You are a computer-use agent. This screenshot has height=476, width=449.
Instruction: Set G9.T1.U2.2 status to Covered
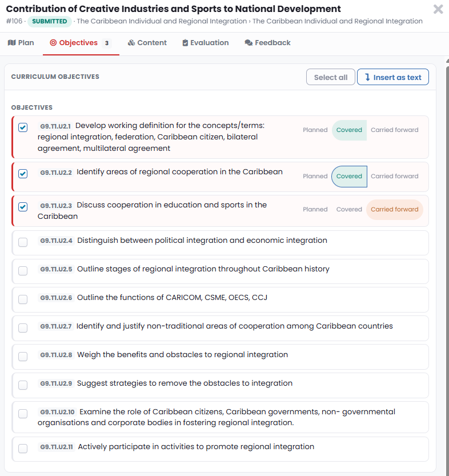click(349, 177)
